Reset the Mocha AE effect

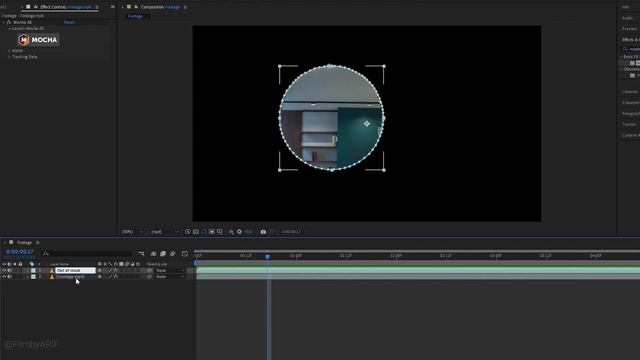pos(69,22)
